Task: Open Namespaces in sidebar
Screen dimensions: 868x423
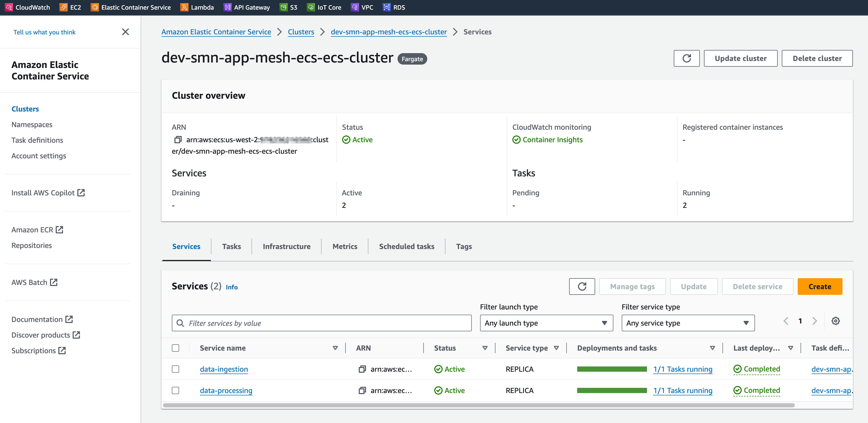Action: point(32,124)
